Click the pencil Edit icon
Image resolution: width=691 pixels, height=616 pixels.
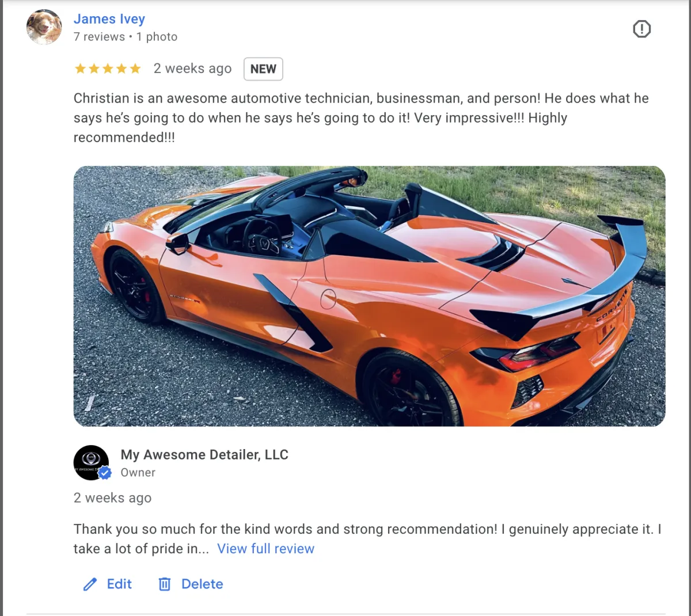click(90, 584)
